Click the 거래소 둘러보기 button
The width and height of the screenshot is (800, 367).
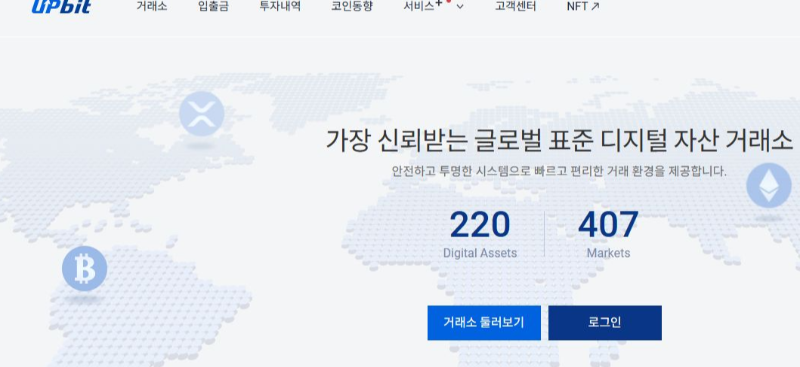484,323
